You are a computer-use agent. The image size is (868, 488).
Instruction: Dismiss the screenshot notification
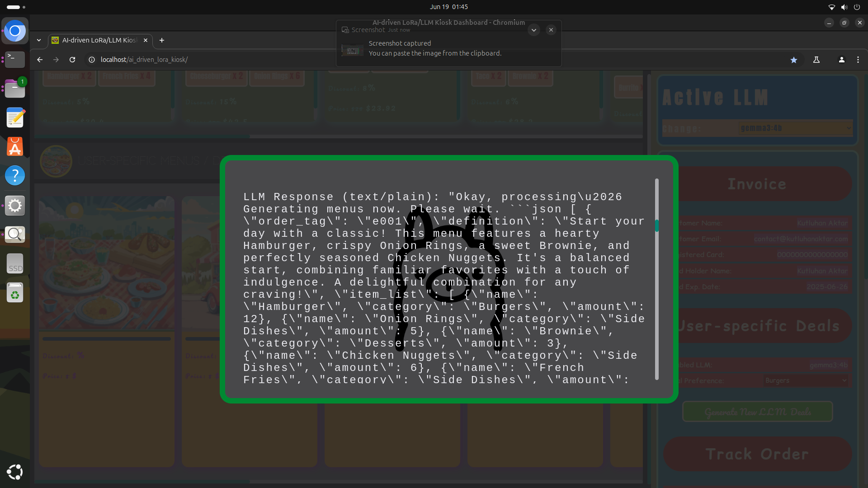point(551,30)
